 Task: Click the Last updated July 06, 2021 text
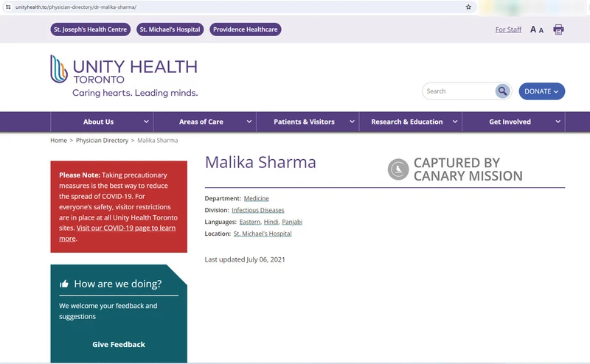[245, 259]
